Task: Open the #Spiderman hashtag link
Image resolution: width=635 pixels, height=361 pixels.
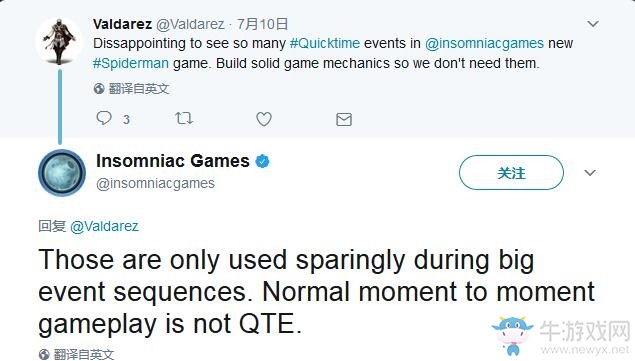Action: (x=131, y=63)
